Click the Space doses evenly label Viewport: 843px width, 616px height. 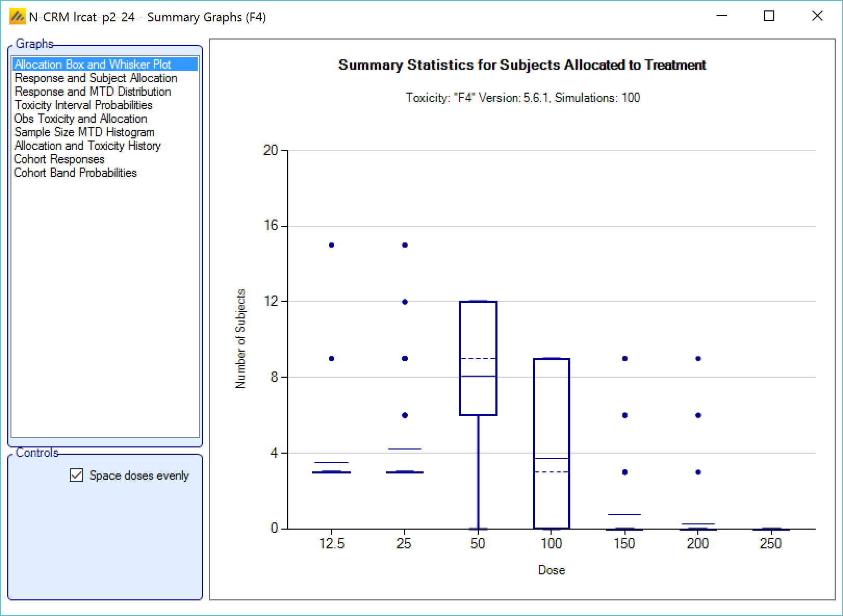[x=139, y=476]
